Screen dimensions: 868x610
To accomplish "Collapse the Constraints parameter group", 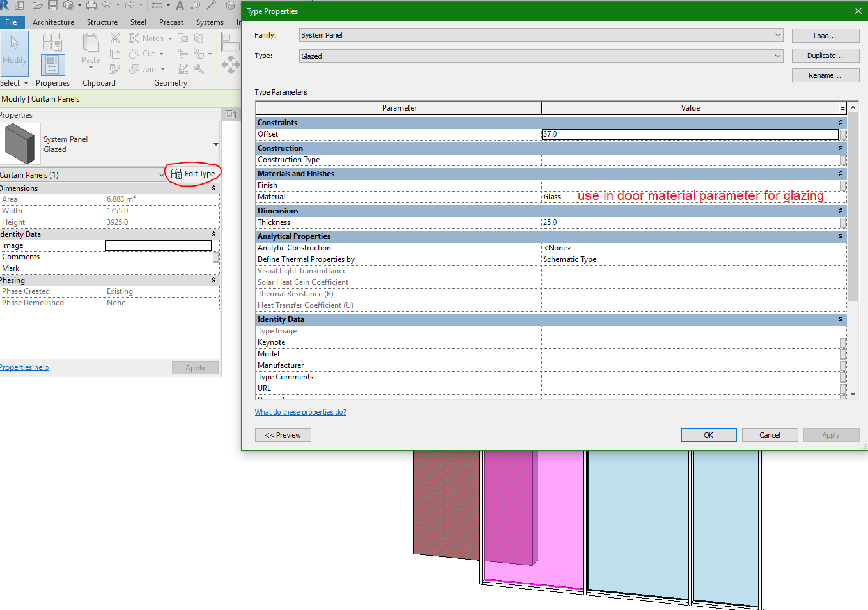I will click(x=841, y=122).
